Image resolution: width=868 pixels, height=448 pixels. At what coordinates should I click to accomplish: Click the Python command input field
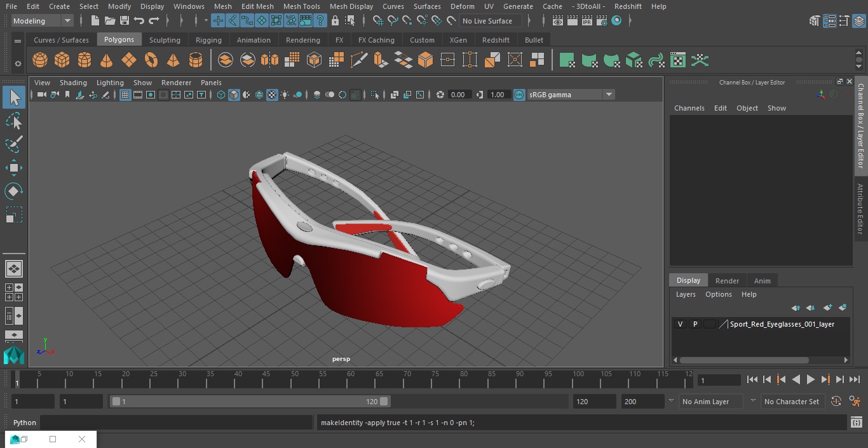click(176, 423)
